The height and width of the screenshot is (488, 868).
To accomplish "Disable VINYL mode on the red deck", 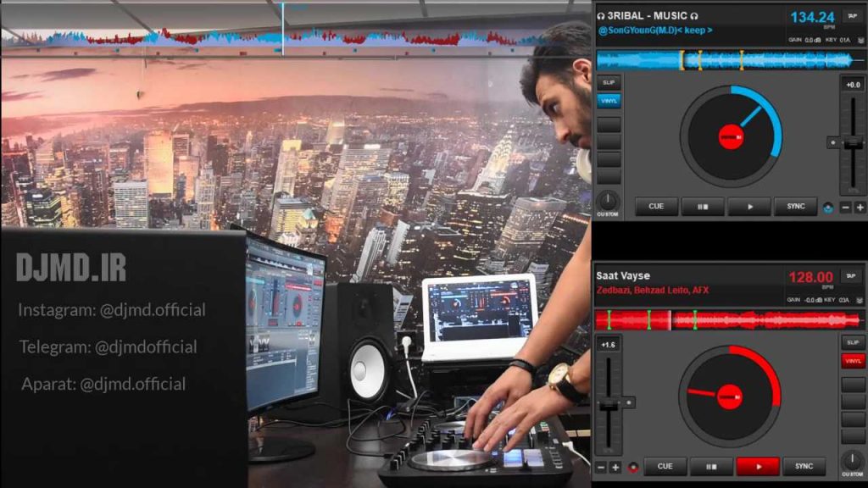I will point(853,361).
